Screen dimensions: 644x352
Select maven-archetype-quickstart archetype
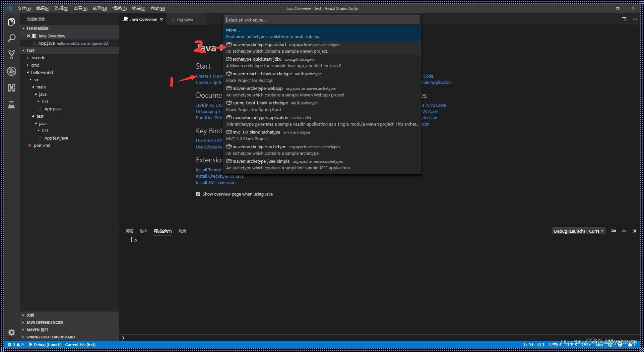pyautogui.click(x=322, y=48)
